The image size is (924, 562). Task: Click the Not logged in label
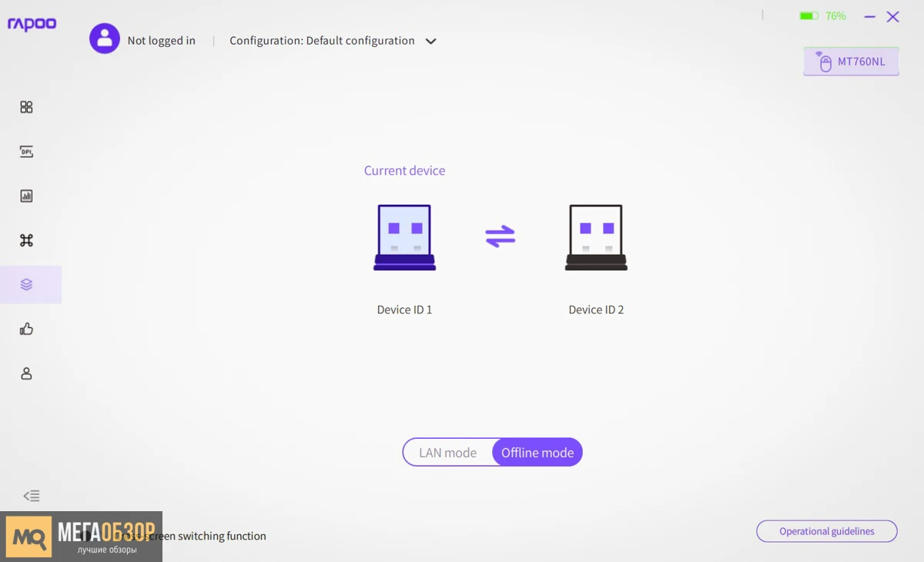pos(161,41)
